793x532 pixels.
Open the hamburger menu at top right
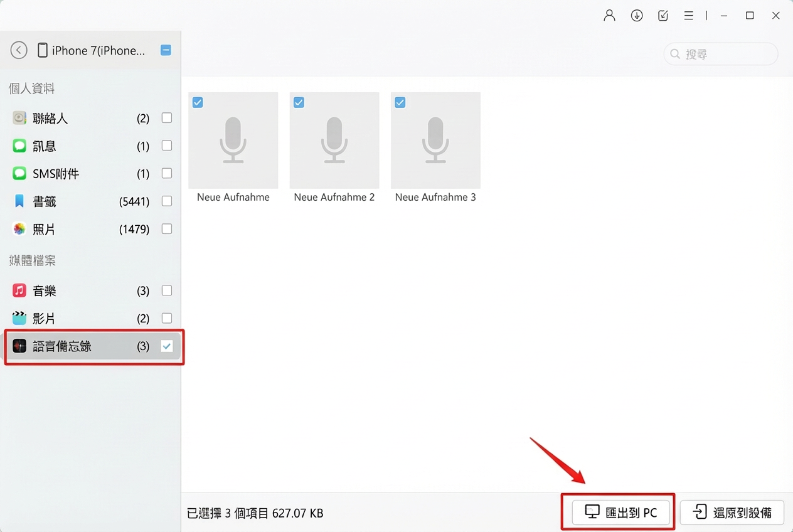coord(688,15)
